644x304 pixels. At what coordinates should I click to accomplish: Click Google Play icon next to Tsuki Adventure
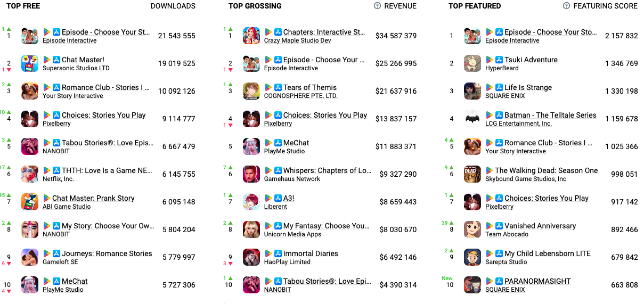[x=490, y=60]
